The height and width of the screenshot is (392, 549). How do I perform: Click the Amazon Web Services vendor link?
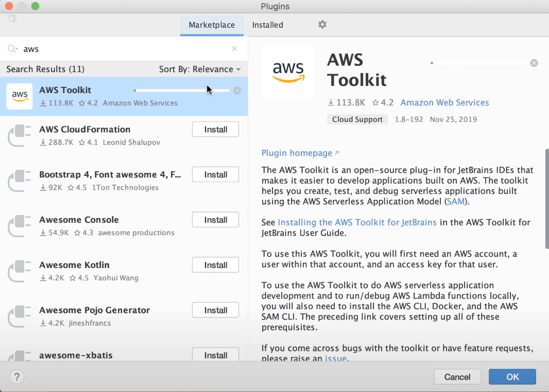pos(444,102)
